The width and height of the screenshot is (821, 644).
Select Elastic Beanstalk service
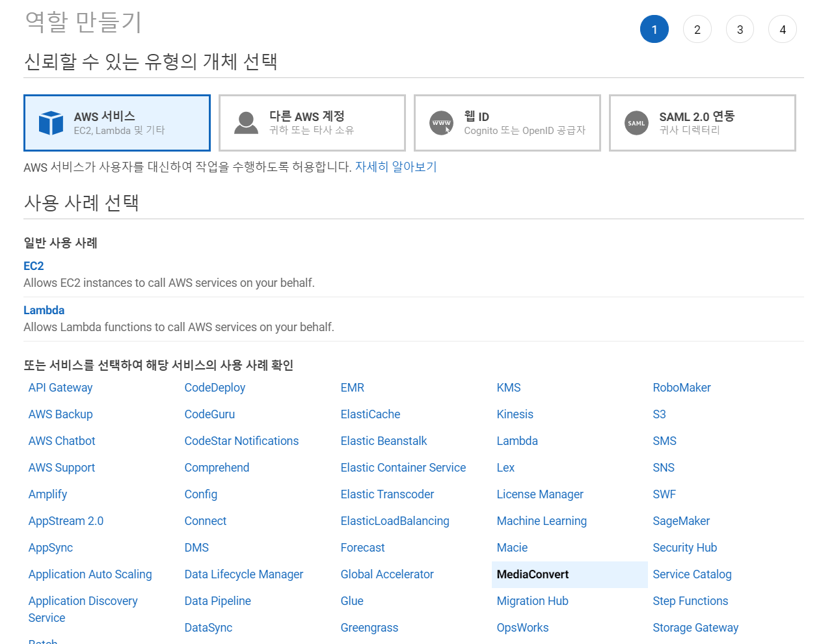pyautogui.click(x=384, y=441)
